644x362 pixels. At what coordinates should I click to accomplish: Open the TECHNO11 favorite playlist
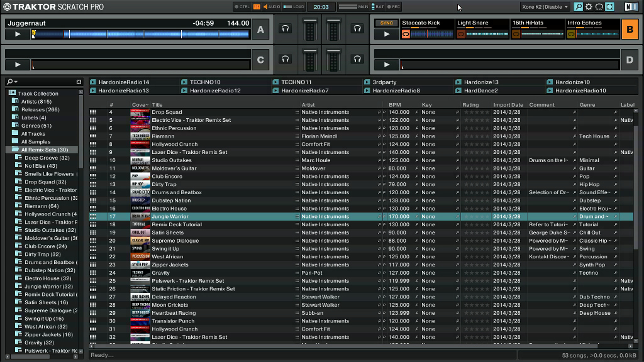pyautogui.click(x=296, y=82)
